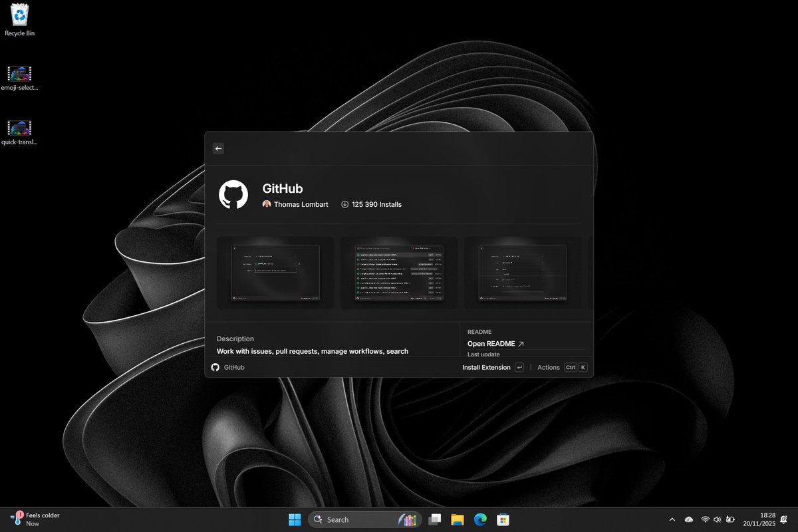Open Microsoft Store from the taskbar
This screenshot has height=532, width=798.
point(503,519)
